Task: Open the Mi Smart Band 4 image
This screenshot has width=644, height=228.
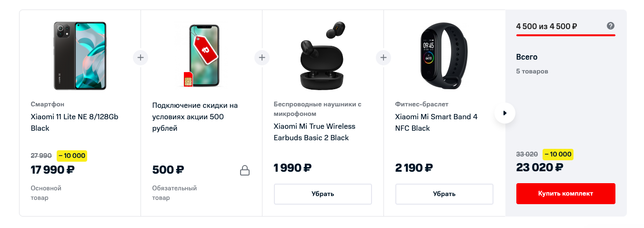Action: point(444,55)
